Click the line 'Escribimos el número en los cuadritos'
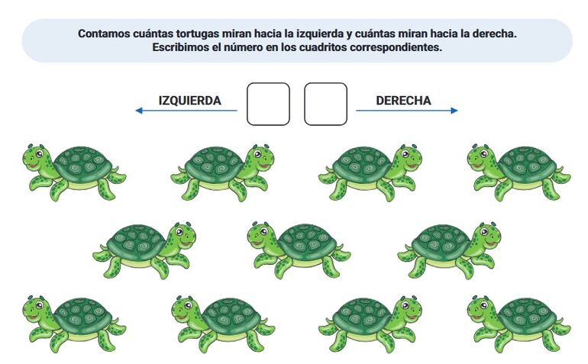Viewport: 588px width, 364px height. pos(297,47)
